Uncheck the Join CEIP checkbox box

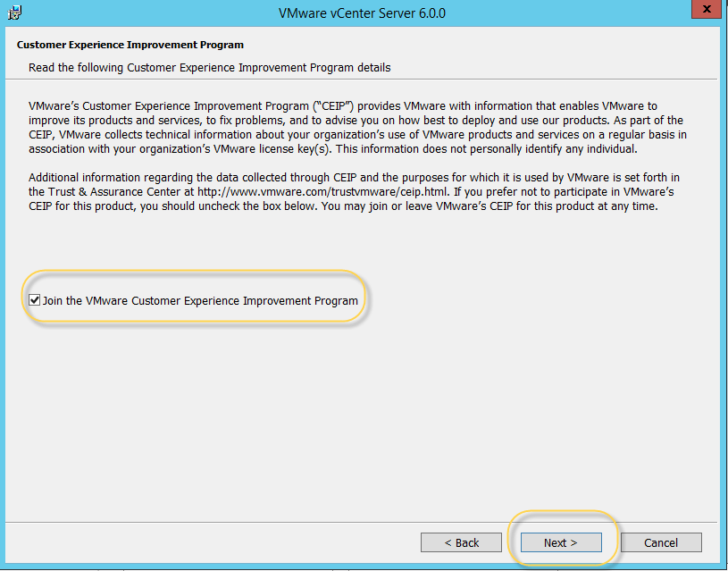(x=35, y=301)
